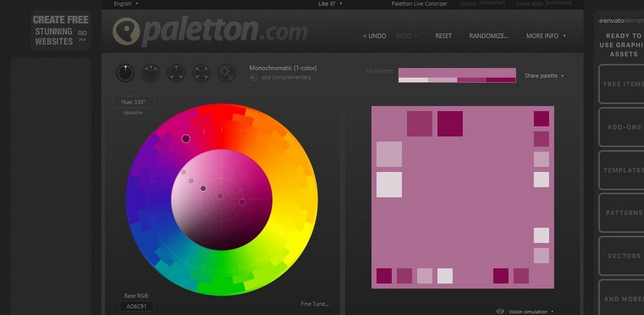Open Patterns in the Envato panel

[622, 213]
